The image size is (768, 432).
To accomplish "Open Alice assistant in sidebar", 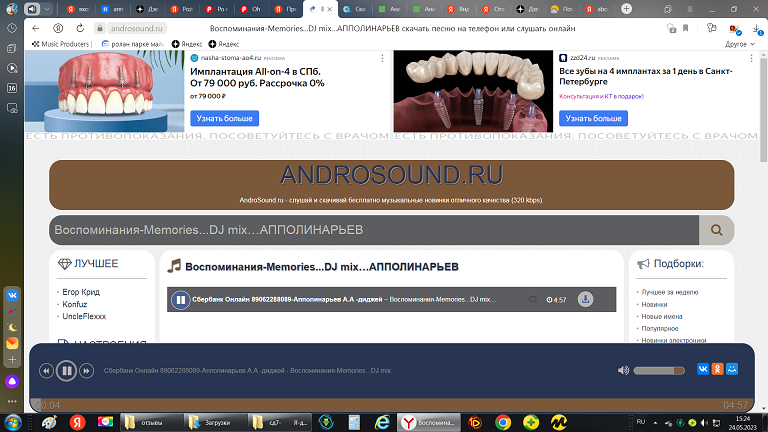I will 12,382.
